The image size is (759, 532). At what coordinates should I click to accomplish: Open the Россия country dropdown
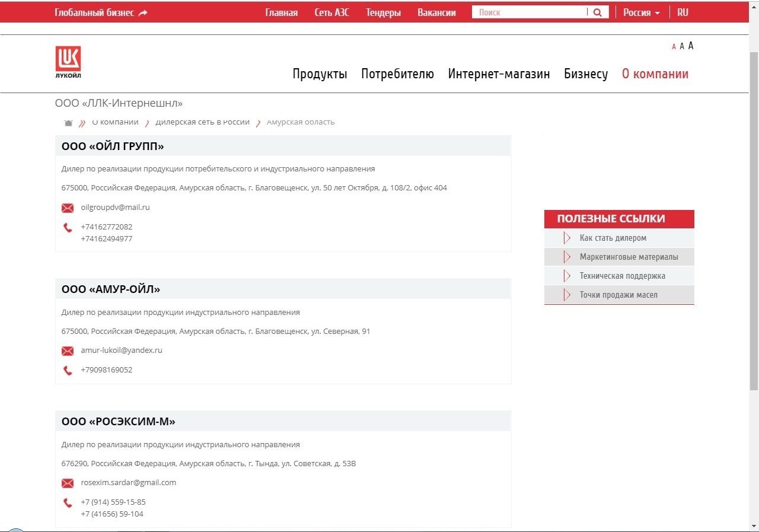pos(642,12)
